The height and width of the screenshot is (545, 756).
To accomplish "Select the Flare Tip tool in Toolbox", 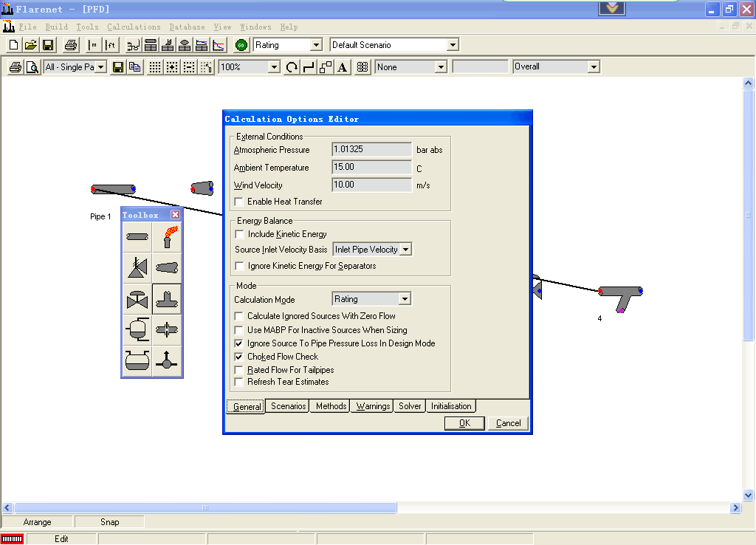I will coord(167,237).
